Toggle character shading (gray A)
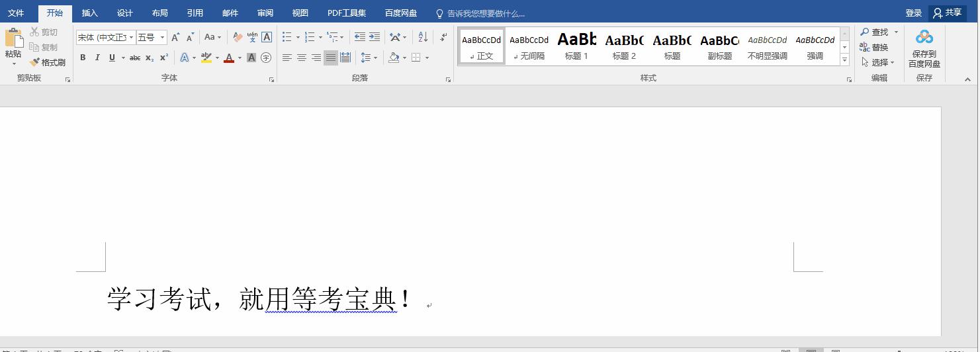Image resolution: width=980 pixels, height=352 pixels. [251, 58]
